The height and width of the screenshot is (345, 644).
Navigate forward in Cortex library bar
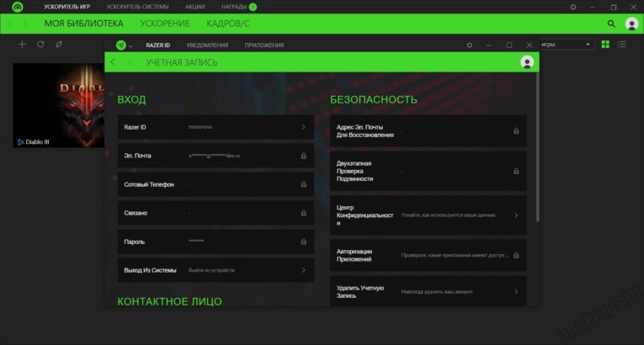25,24
